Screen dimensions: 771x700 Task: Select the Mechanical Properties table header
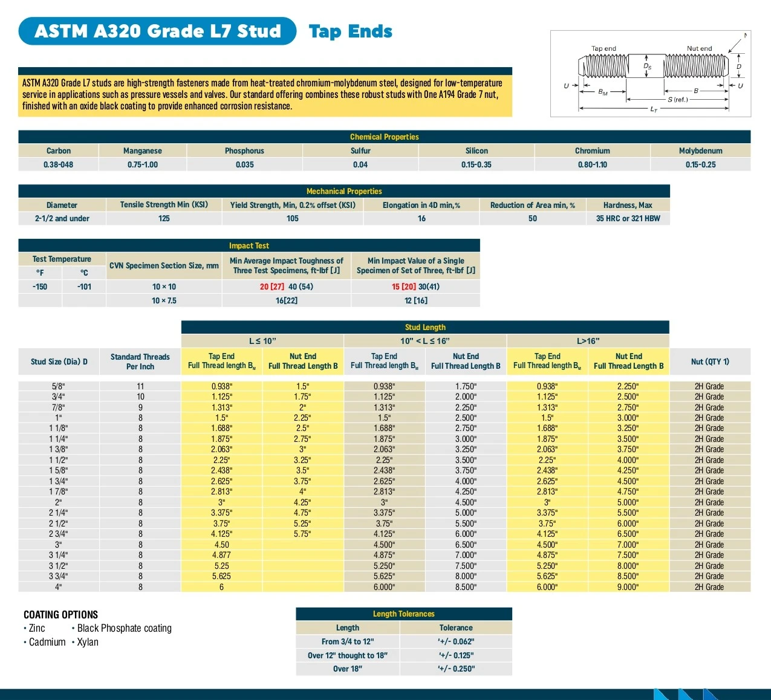pos(343,191)
